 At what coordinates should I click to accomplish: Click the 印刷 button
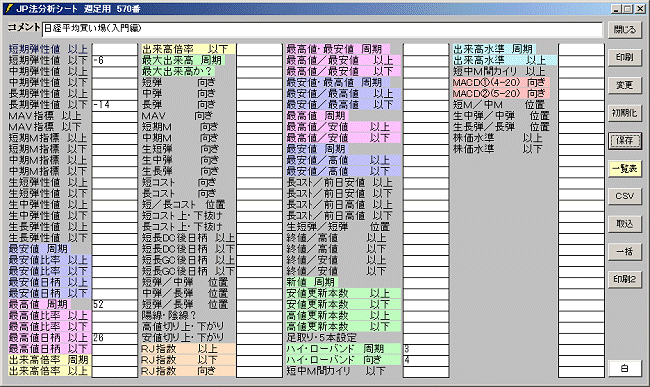pos(625,57)
